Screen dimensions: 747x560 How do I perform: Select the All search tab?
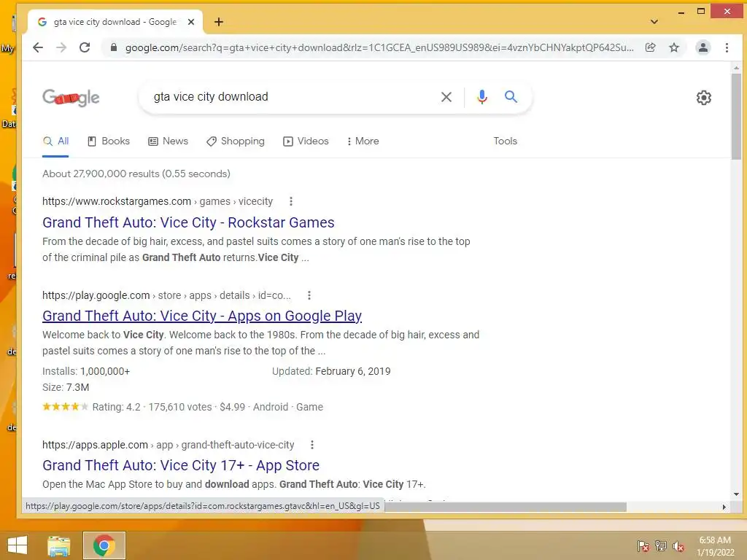pyautogui.click(x=56, y=141)
